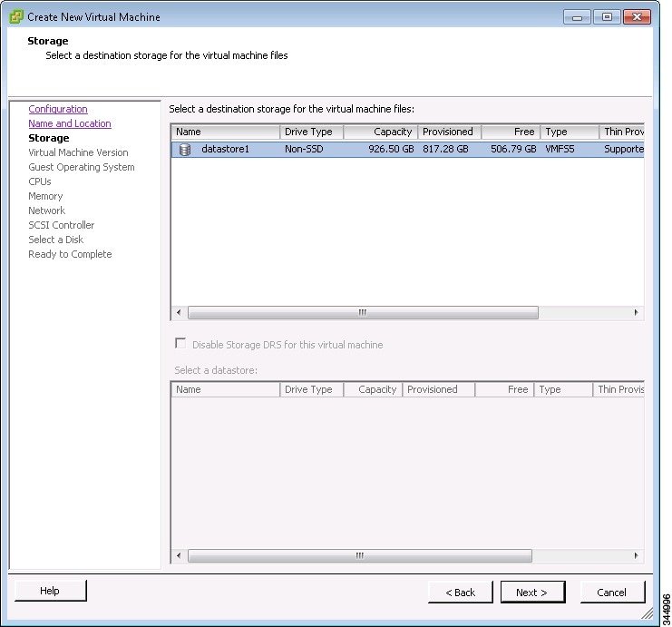Click Guest Operating System step
The image size is (672, 627).
[x=82, y=167]
